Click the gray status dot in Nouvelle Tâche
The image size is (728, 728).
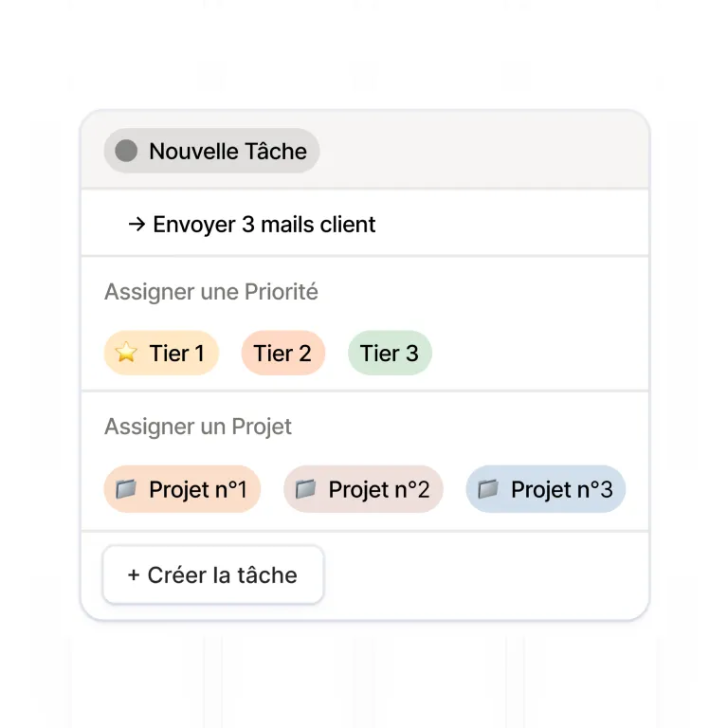[x=126, y=151]
